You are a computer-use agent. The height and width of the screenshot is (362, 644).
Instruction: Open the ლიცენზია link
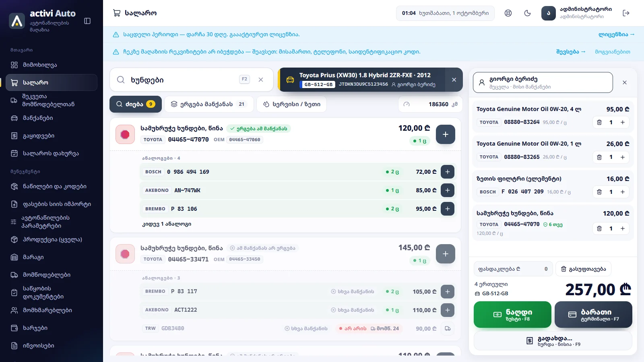click(x=616, y=35)
